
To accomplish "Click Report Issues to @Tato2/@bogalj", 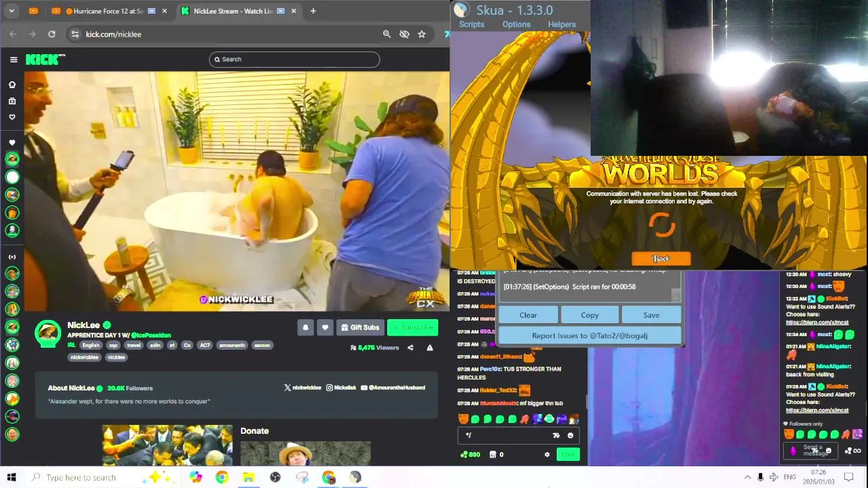I will (x=590, y=335).
